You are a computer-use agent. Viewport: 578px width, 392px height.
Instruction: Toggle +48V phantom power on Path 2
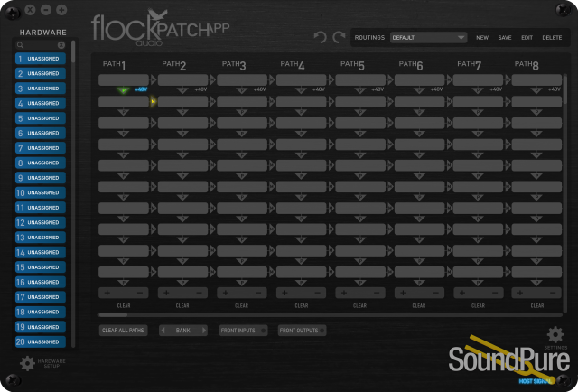click(200, 89)
